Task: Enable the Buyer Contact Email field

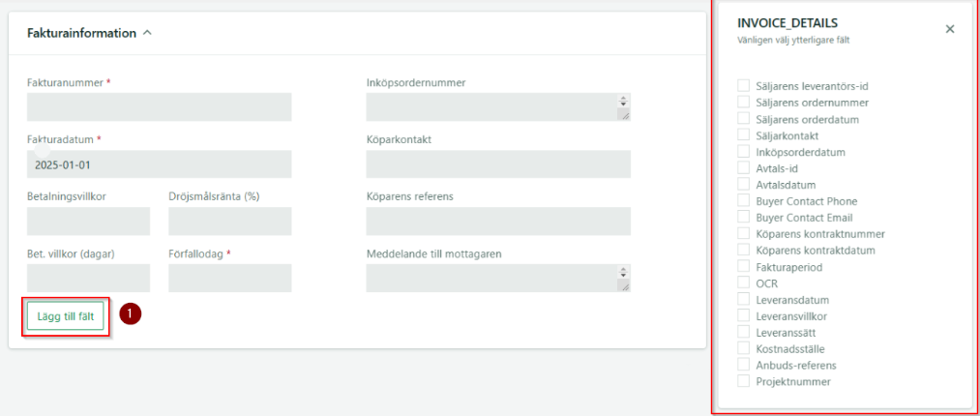Action: click(x=744, y=218)
